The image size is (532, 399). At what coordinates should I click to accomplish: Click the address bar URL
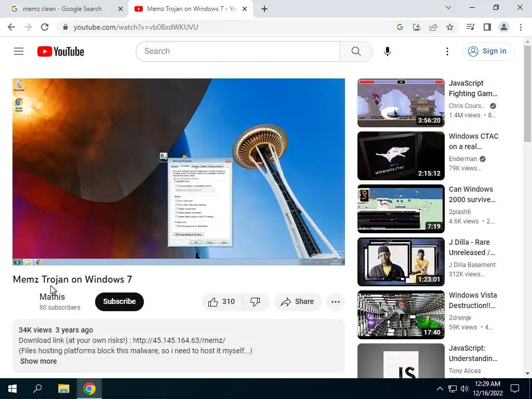(136, 27)
